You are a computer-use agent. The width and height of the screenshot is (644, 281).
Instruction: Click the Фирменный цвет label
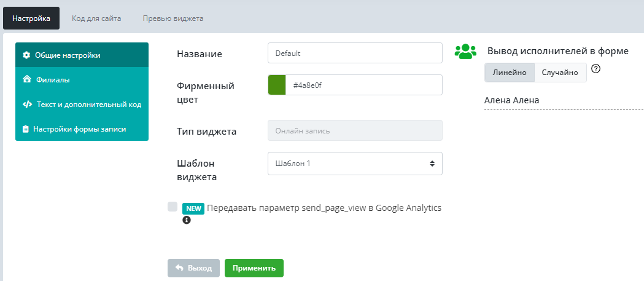206,93
